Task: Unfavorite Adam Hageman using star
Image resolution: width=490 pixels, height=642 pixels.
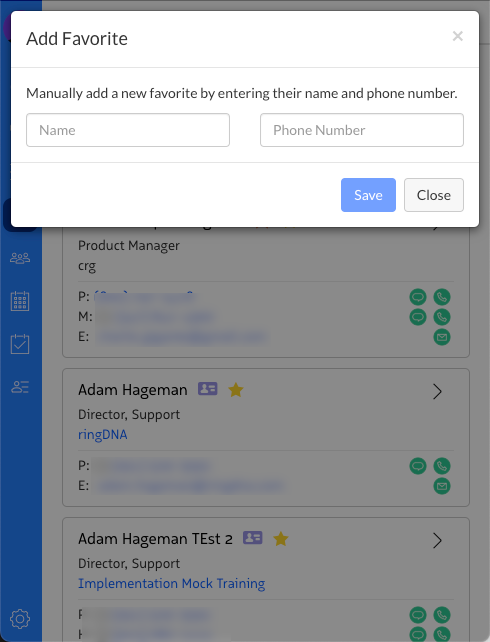Action: [x=236, y=390]
